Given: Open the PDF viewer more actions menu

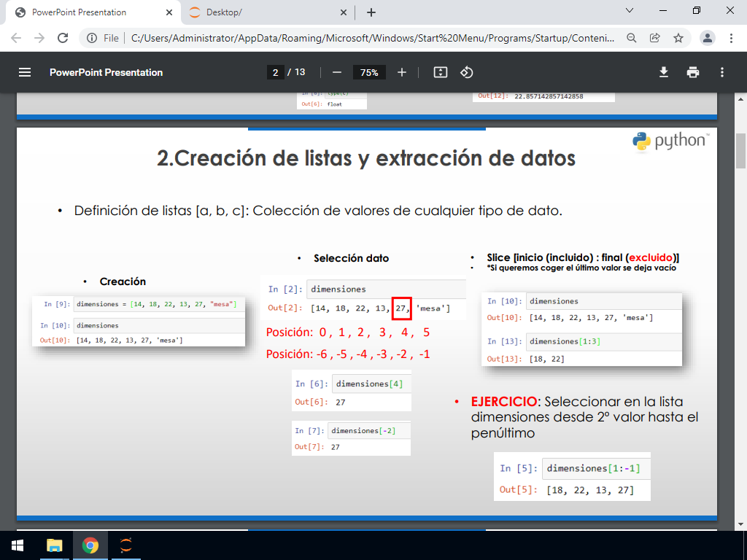Looking at the screenshot, I should pyautogui.click(x=722, y=72).
